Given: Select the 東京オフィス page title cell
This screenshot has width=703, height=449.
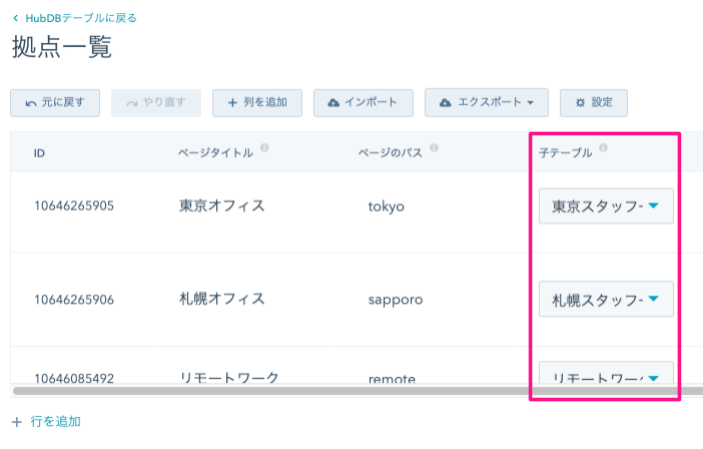Looking at the screenshot, I should click(x=222, y=206).
